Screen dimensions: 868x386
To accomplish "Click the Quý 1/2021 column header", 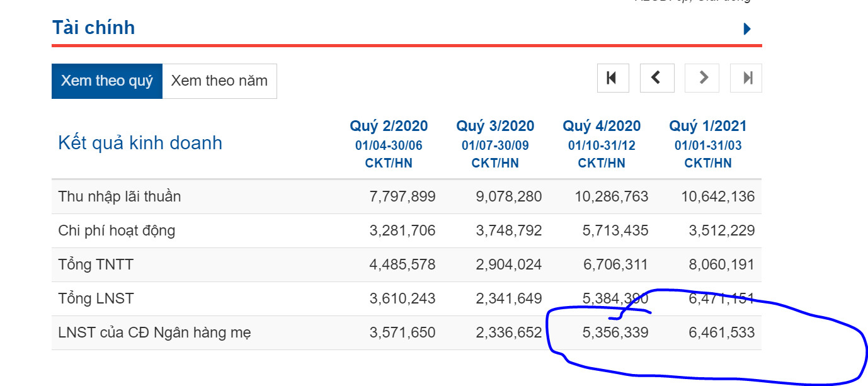I will click(708, 126).
